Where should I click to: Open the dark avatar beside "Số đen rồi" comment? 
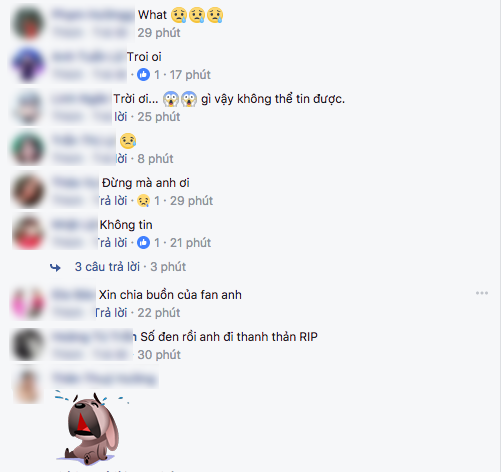(28, 345)
